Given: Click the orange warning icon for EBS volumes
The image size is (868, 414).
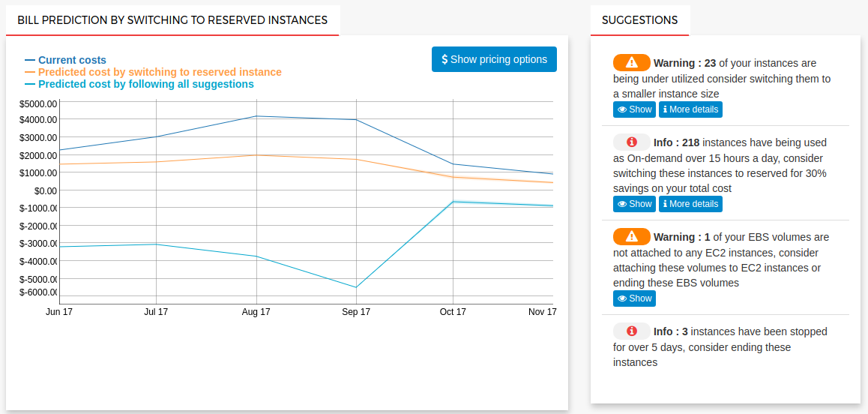Looking at the screenshot, I should (631, 236).
